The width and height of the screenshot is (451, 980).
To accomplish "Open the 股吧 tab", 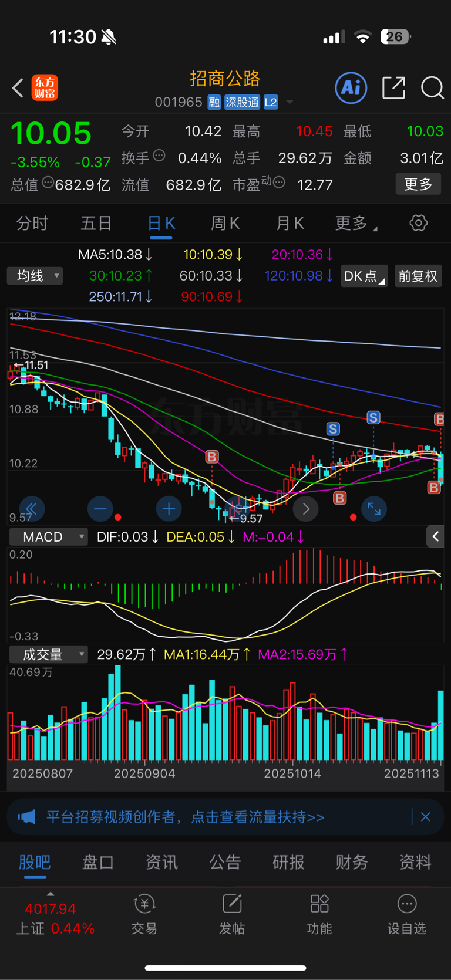I will (35, 862).
